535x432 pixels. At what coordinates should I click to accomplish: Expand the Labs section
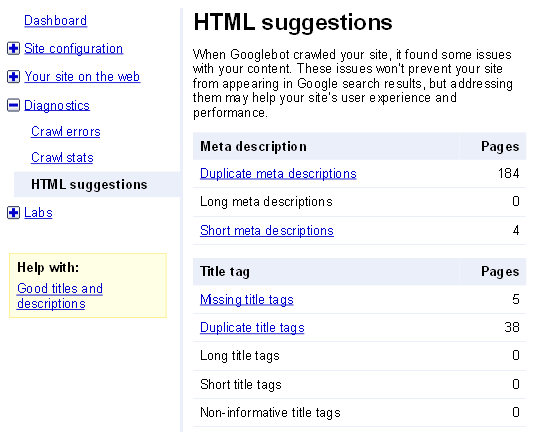(13, 213)
